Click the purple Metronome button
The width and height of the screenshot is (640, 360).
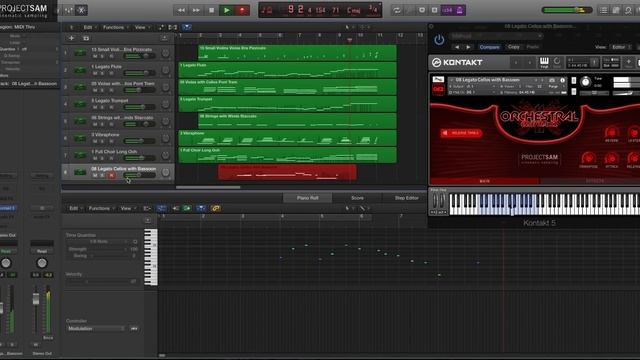pyautogui.click(x=460, y=10)
